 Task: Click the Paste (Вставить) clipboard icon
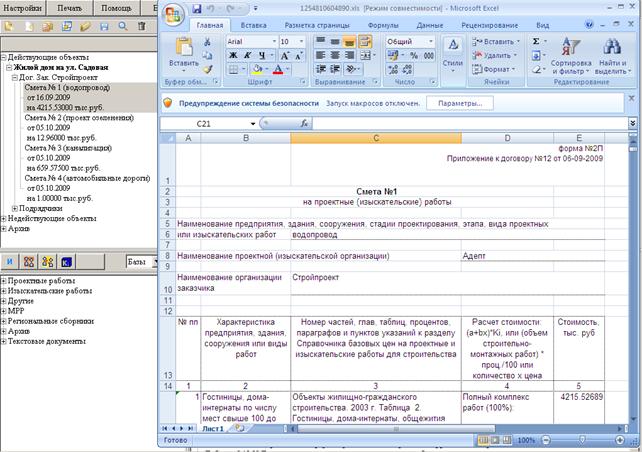point(184,47)
